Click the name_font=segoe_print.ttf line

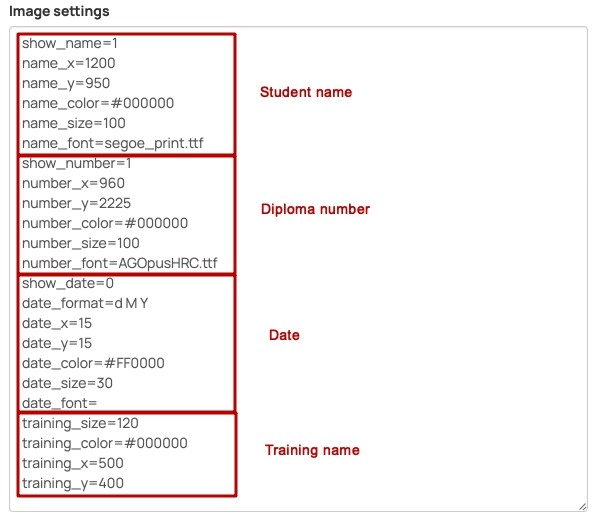(x=113, y=143)
